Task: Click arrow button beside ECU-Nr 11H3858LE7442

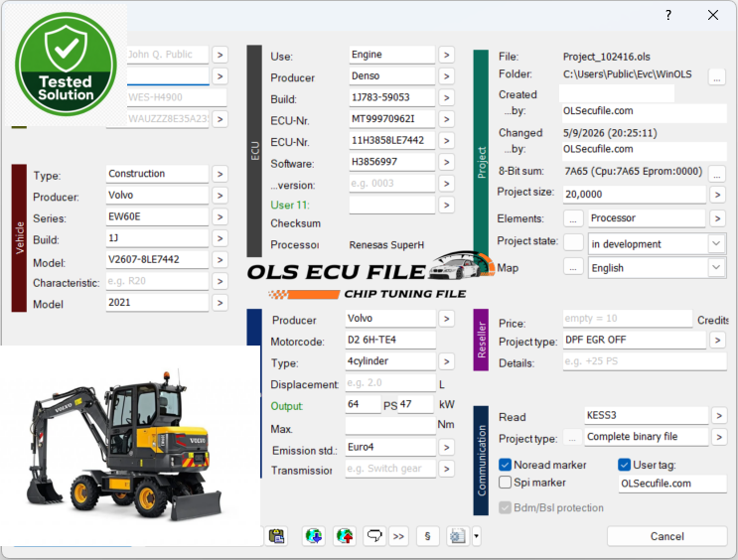Action: pyautogui.click(x=446, y=141)
